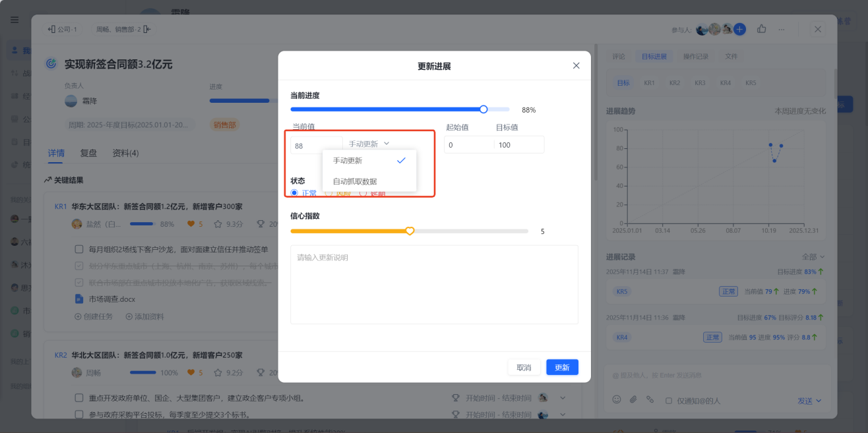868x433 pixels.
Task: Switch to the 文件 tab
Action: pos(731,57)
